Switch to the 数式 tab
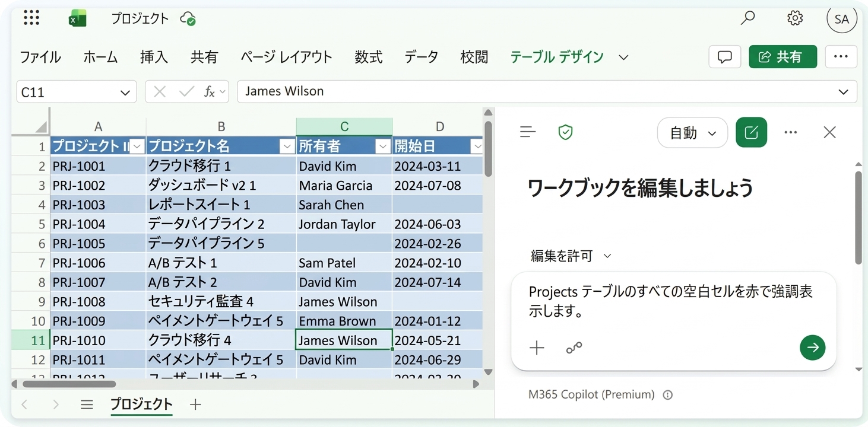This screenshot has width=868, height=427. click(x=368, y=58)
